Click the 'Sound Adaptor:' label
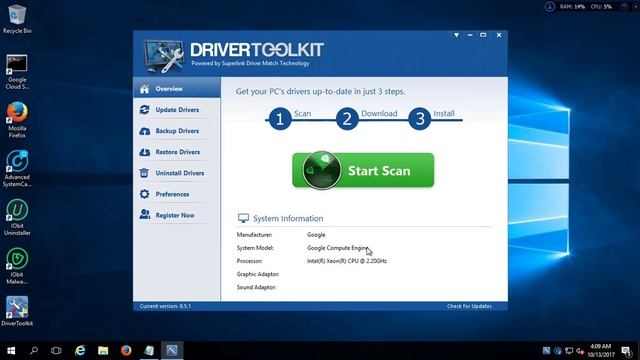This screenshot has width=640, height=360. (x=256, y=287)
